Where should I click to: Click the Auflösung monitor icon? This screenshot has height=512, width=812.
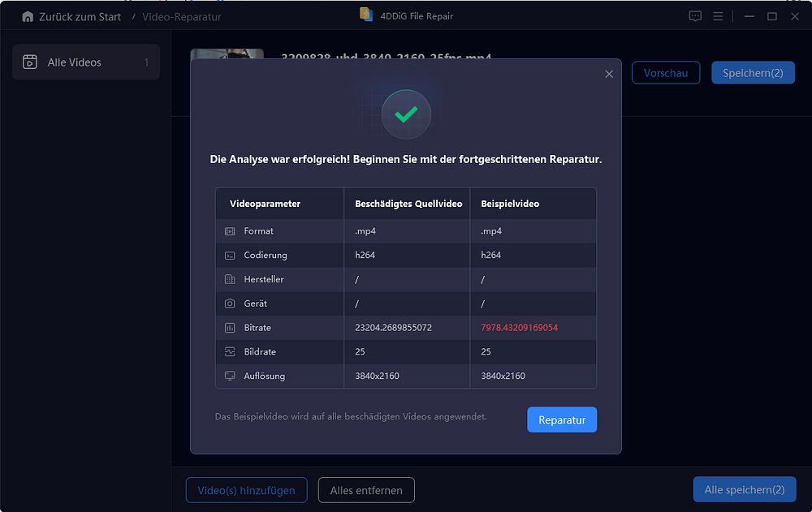pyautogui.click(x=230, y=376)
